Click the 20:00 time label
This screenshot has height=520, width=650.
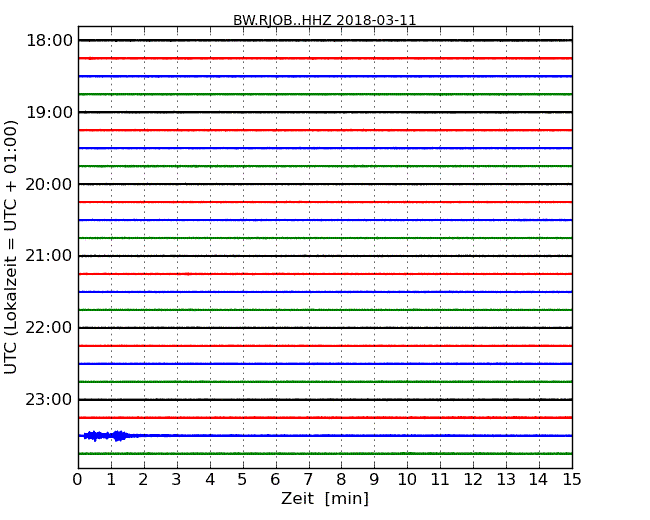(x=49, y=184)
